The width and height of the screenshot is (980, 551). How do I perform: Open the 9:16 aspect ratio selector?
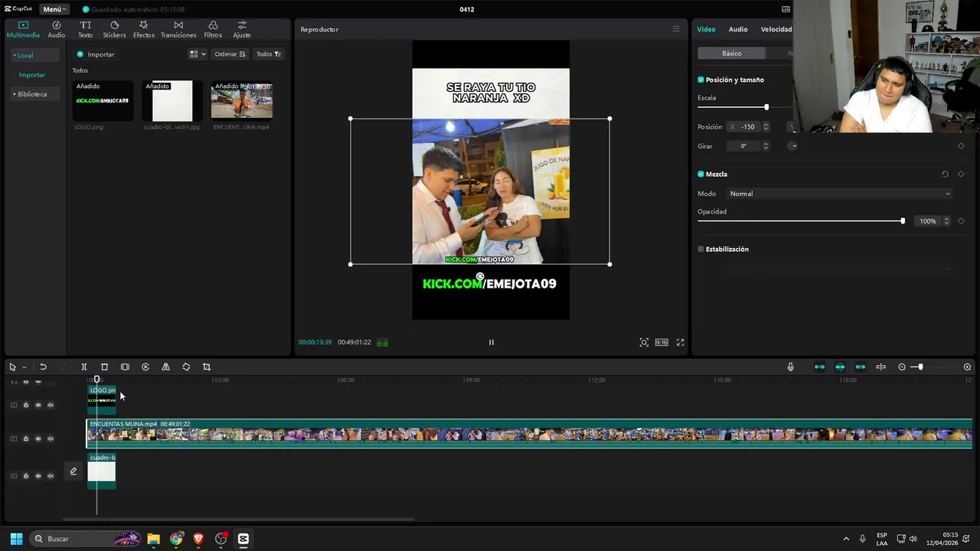pos(661,342)
